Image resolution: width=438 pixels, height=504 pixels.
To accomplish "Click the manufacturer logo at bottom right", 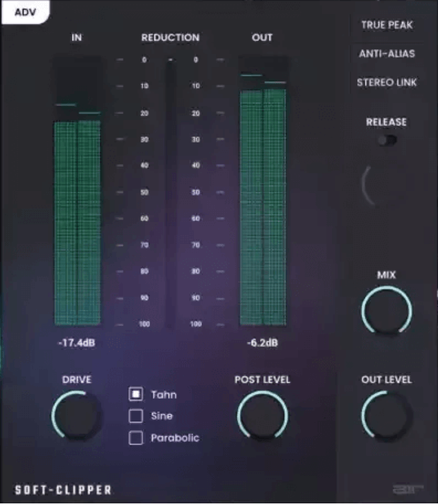I will (x=408, y=489).
